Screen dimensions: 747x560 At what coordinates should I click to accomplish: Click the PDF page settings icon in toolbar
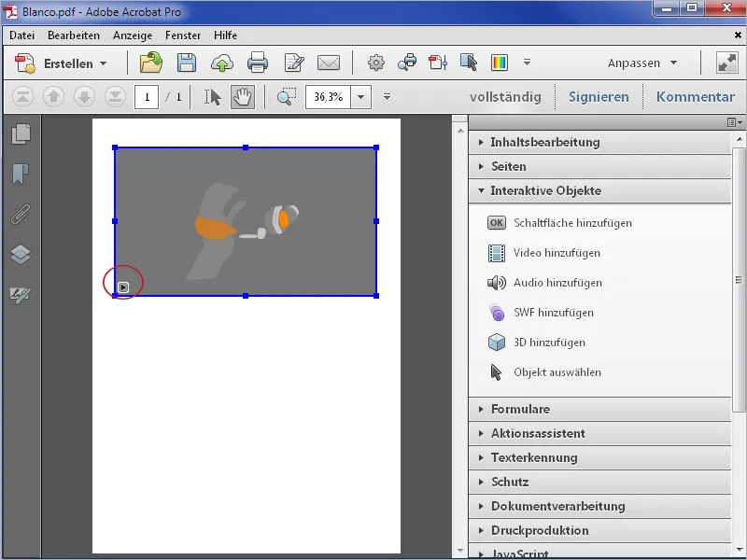(438, 63)
